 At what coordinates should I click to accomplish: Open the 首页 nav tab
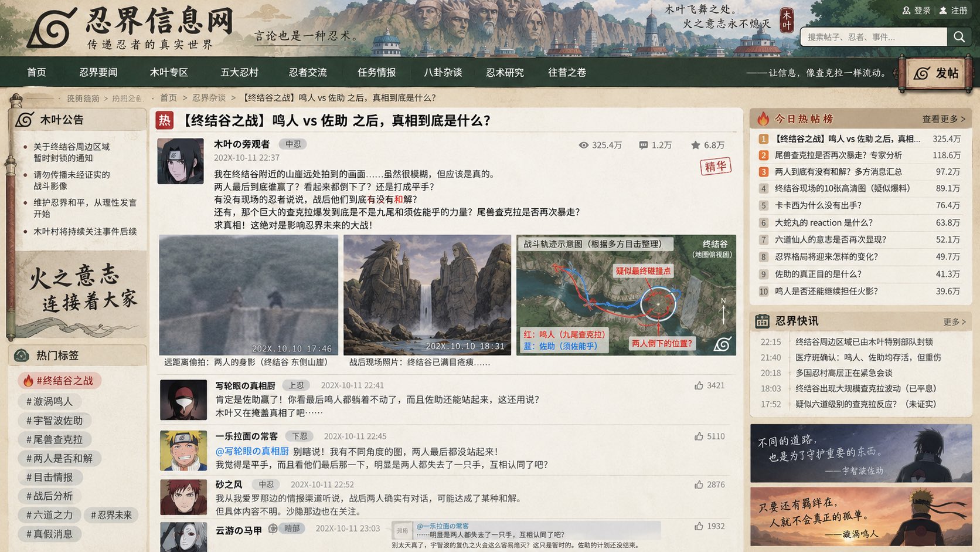[36, 72]
